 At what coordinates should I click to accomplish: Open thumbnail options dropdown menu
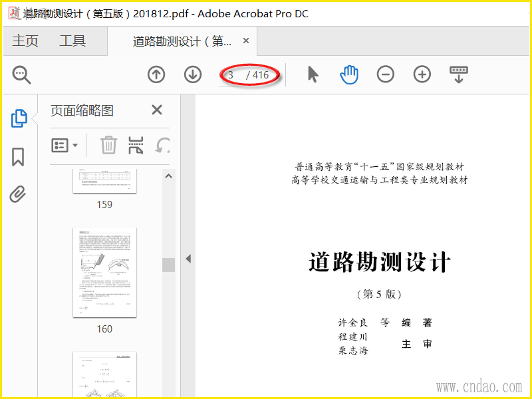tap(65, 146)
